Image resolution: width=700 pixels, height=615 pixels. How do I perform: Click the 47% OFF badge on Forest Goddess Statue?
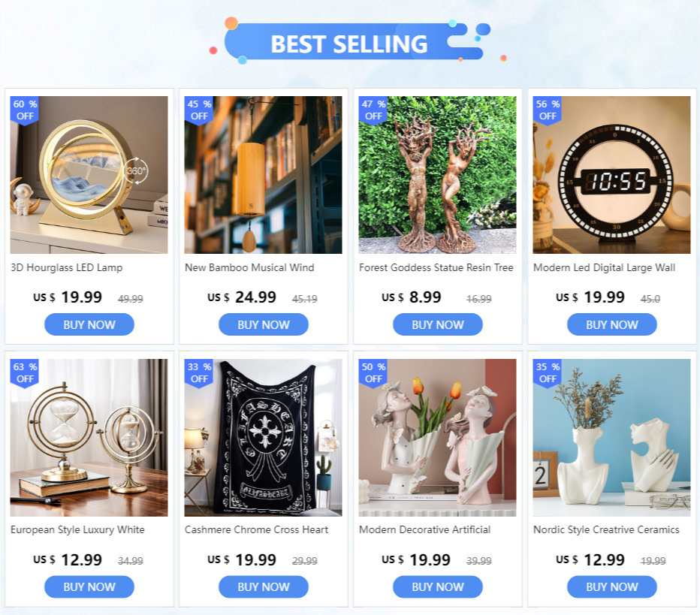coord(373,110)
